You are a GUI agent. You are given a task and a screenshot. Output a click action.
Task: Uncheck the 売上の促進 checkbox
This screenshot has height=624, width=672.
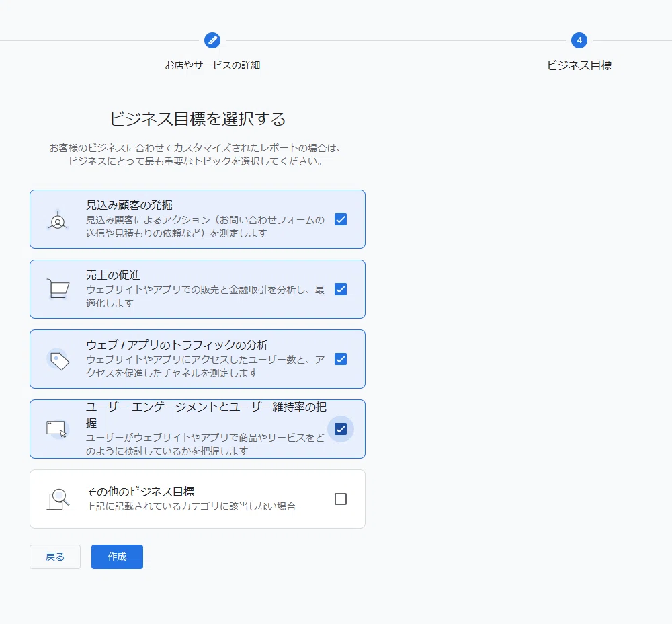[341, 289]
